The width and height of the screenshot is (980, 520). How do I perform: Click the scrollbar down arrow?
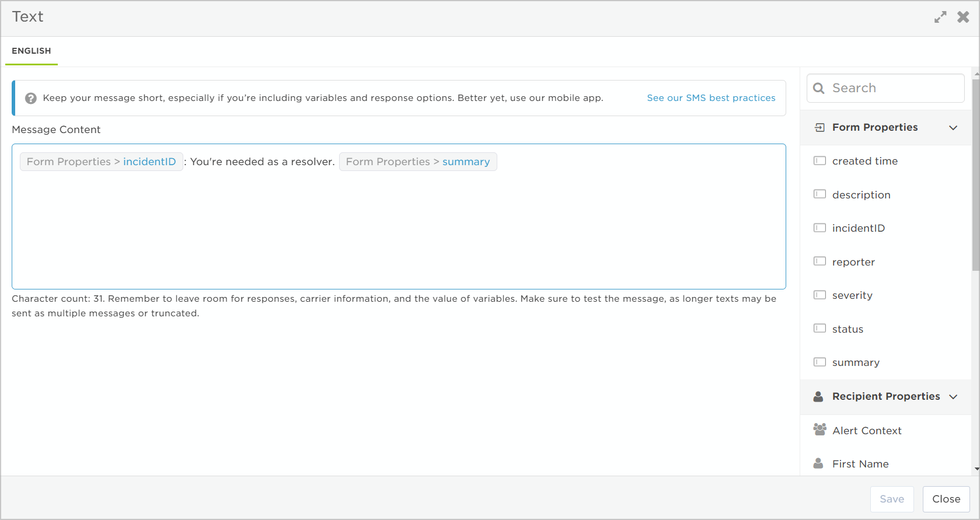click(976, 469)
